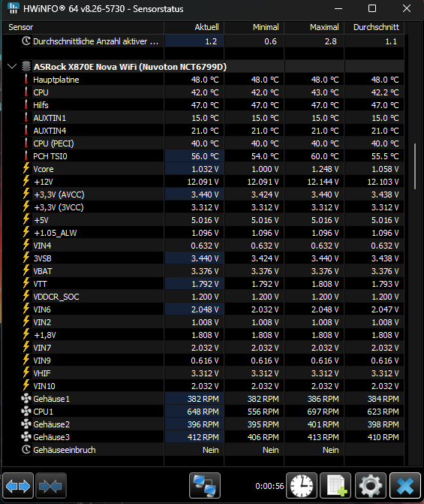
Task: Click the elapsed time 0:00:56 readout
Action: coord(269,486)
